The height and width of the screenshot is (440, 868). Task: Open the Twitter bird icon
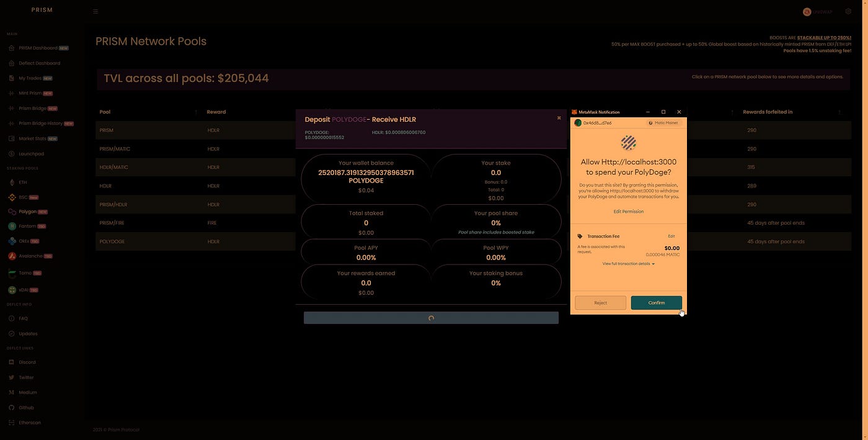tap(12, 377)
